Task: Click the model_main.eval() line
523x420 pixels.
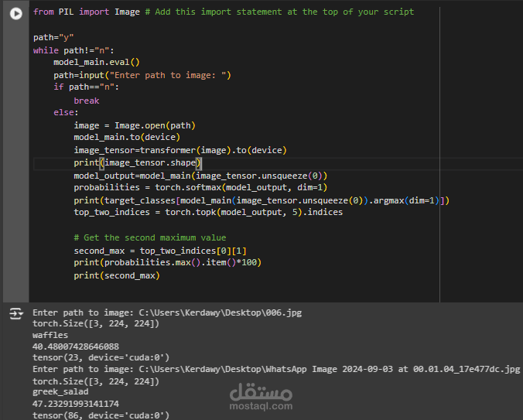Action: [97, 63]
